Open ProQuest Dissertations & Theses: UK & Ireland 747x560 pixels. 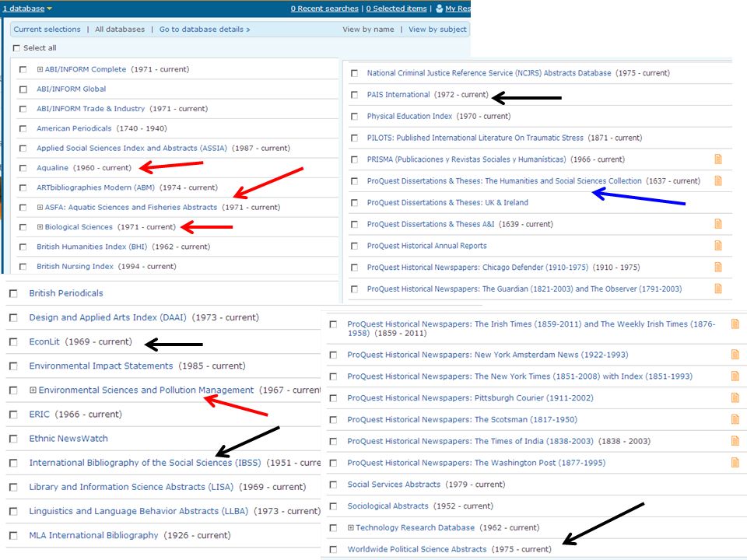[447, 202]
